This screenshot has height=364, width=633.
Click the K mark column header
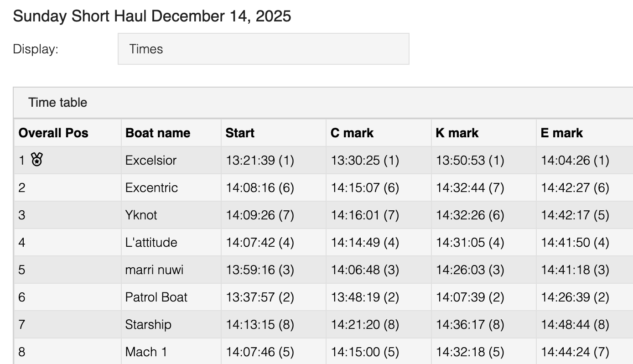(x=457, y=133)
